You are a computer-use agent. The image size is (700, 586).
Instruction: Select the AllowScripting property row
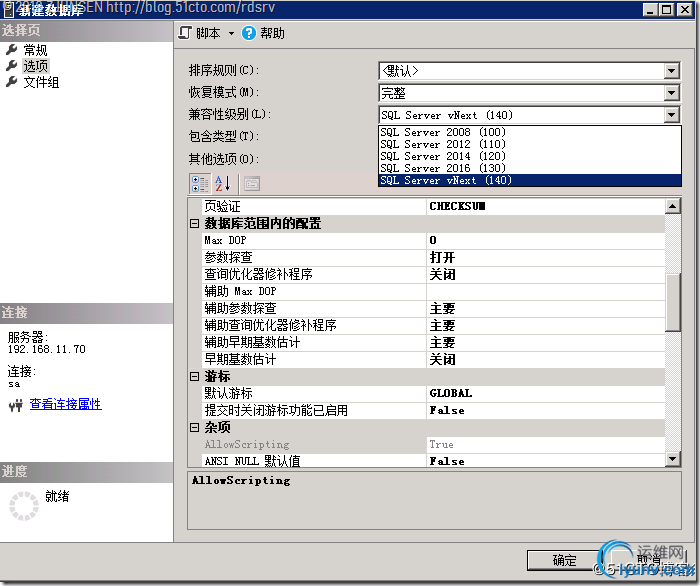pos(433,444)
